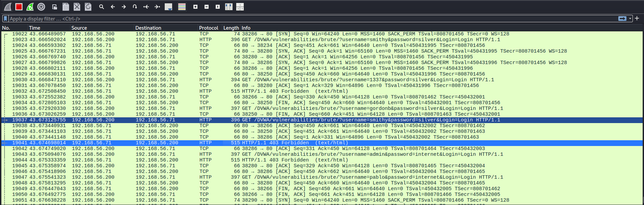Zoom in on packet list text
Screen dimensions: 644x205
click(195, 7)
